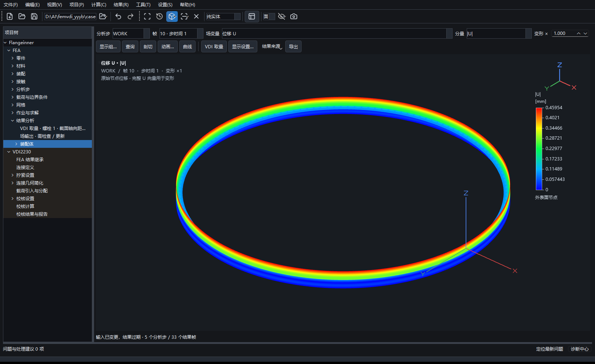Click the 显示组... button
This screenshot has width=595, height=364.
click(108, 46)
